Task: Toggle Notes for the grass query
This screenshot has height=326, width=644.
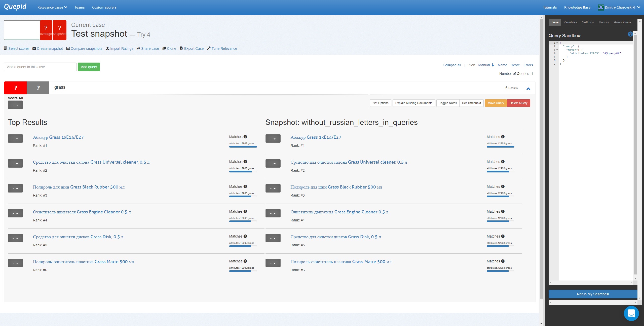Action: click(447, 103)
